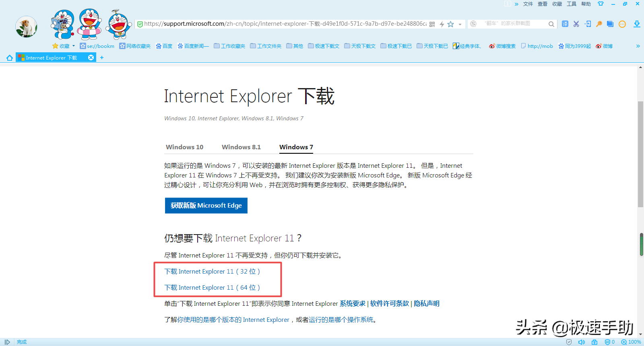Open the 运行的是哪个操作系统 link
This screenshot has width=644, height=346.
(x=341, y=320)
